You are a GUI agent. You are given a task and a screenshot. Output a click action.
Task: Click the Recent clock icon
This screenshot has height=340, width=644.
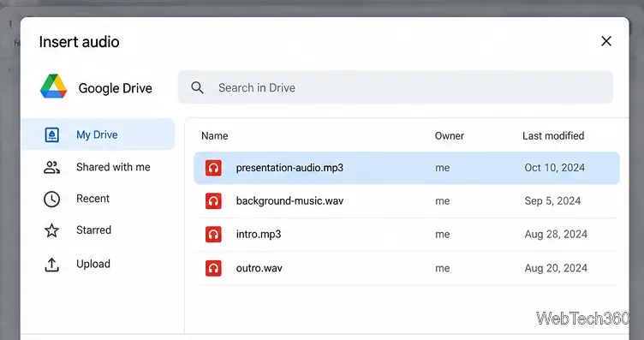click(x=51, y=200)
